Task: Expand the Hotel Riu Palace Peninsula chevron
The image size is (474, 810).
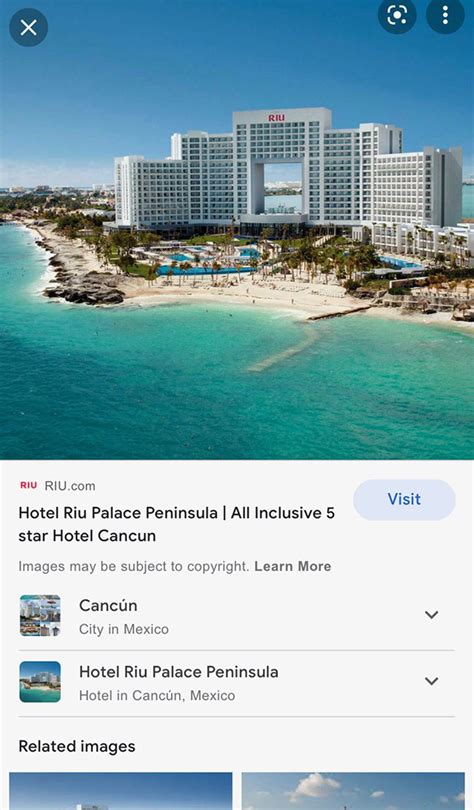Action: tap(432, 681)
